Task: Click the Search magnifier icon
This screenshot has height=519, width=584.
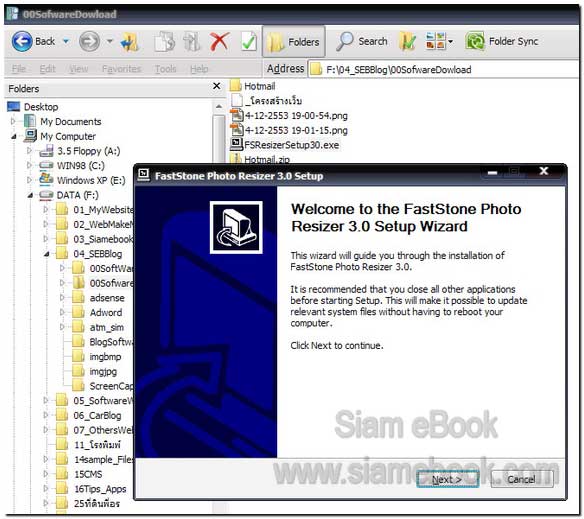Action: [345, 41]
